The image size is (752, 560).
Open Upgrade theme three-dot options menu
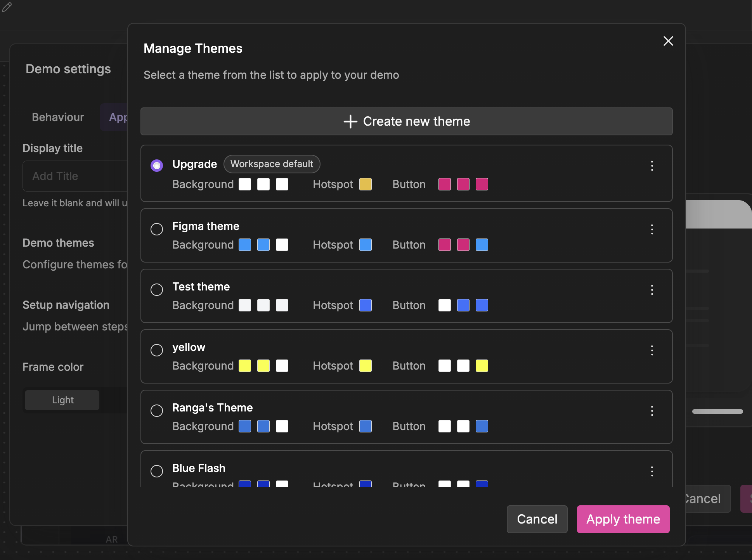pos(652,166)
